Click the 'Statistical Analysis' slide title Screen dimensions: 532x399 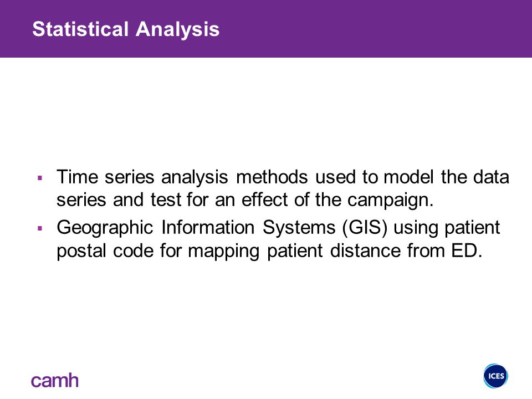coord(126,29)
